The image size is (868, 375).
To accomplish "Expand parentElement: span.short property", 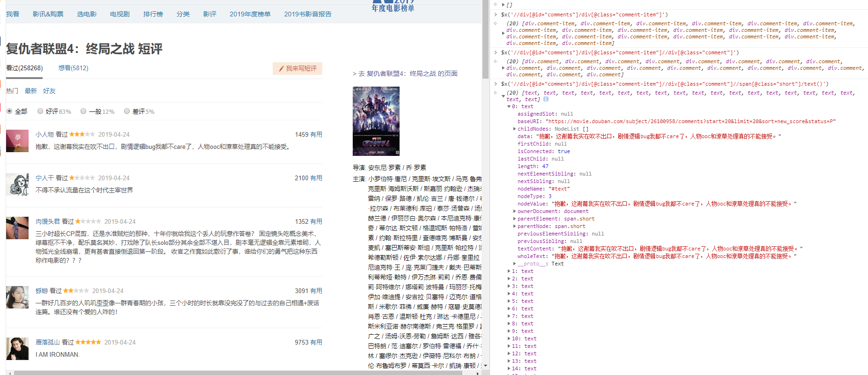I will 515,219.
